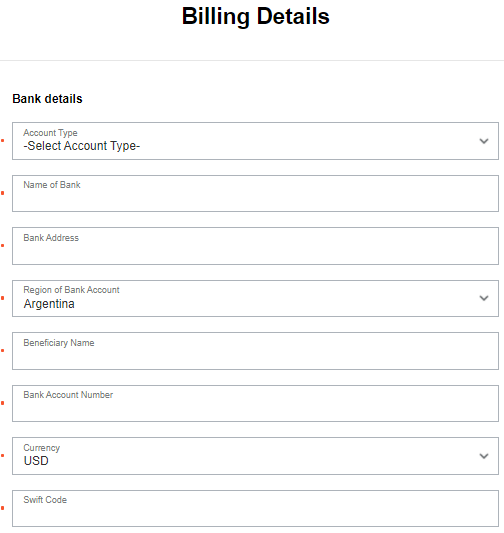Click the Bank details section title

pyautogui.click(x=47, y=99)
